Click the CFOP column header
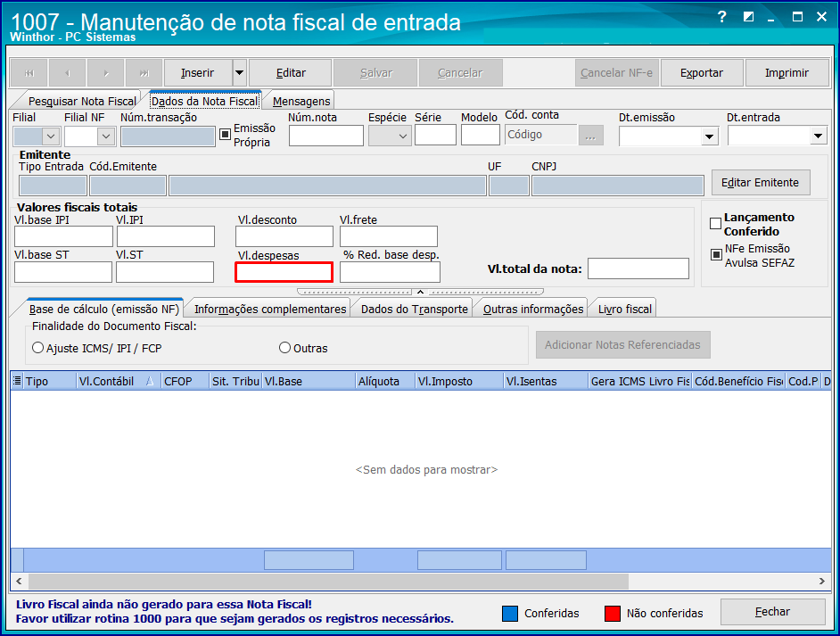Screen dimensions: 840x636 click(185, 381)
